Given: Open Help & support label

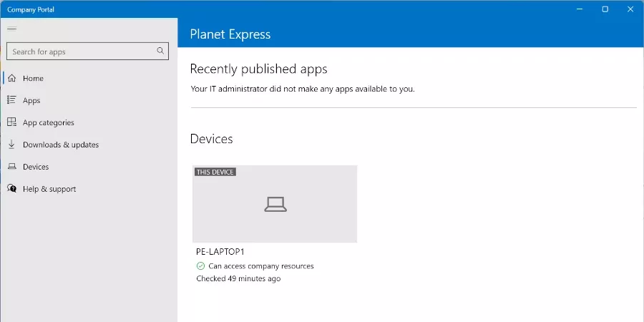Looking at the screenshot, I should (49, 189).
